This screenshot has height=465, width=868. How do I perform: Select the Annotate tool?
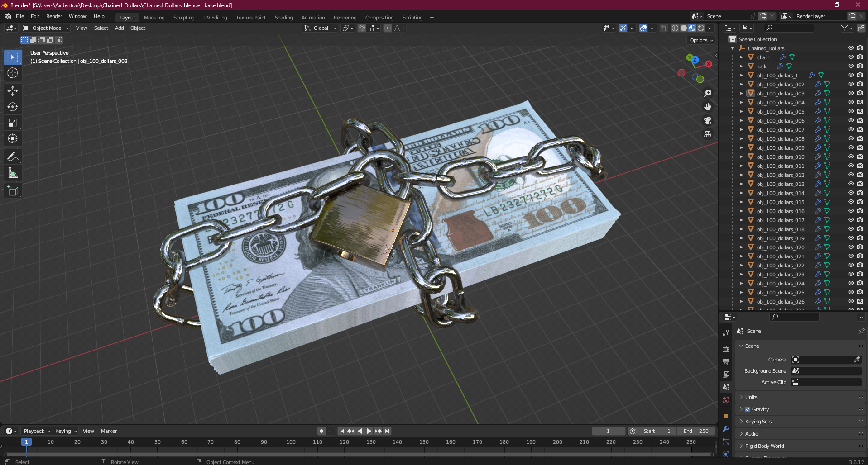[13, 157]
